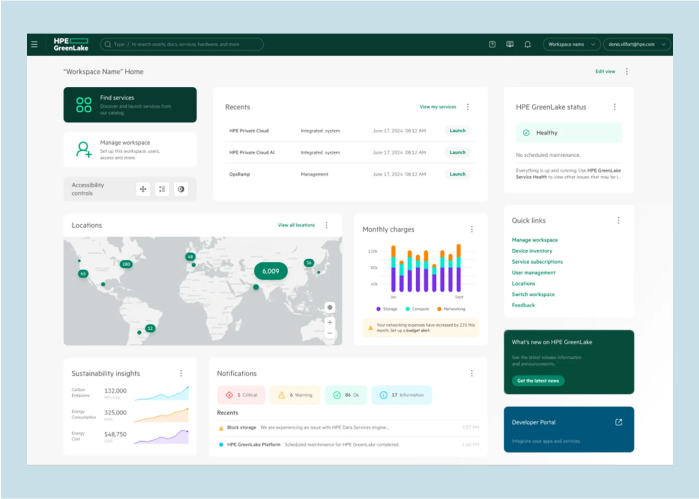Open Switch workspace quick link
699x499 pixels.
point(533,294)
